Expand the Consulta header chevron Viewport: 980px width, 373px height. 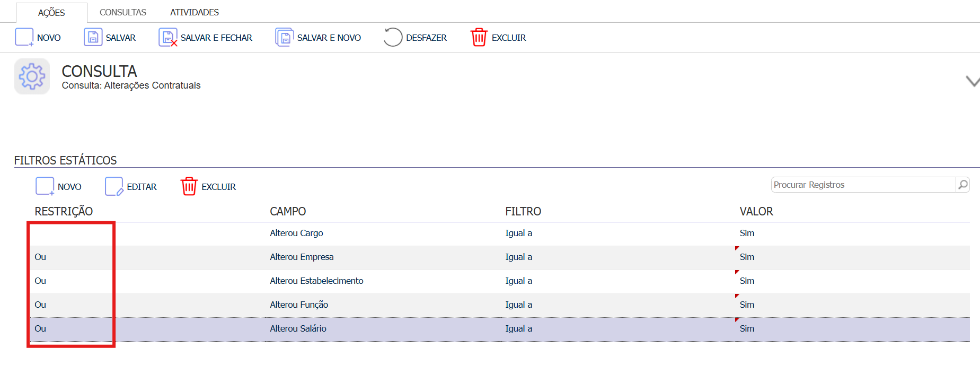tap(972, 81)
